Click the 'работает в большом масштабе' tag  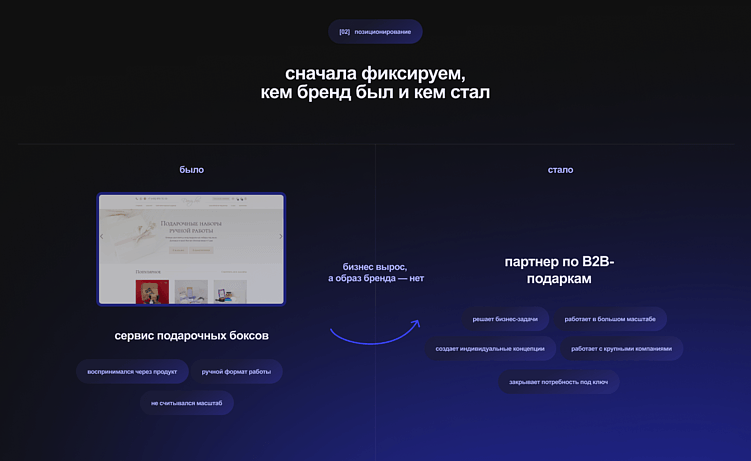pos(610,319)
